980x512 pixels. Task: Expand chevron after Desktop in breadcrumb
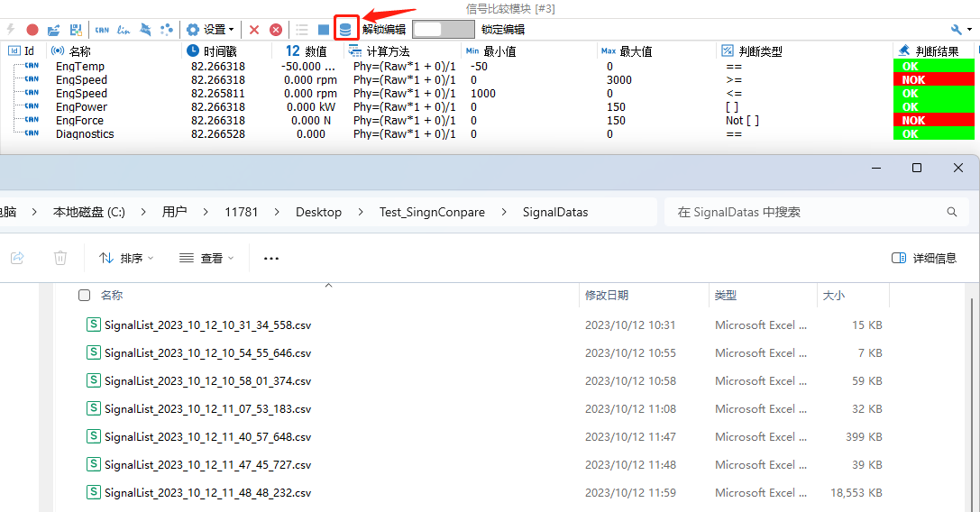(361, 212)
